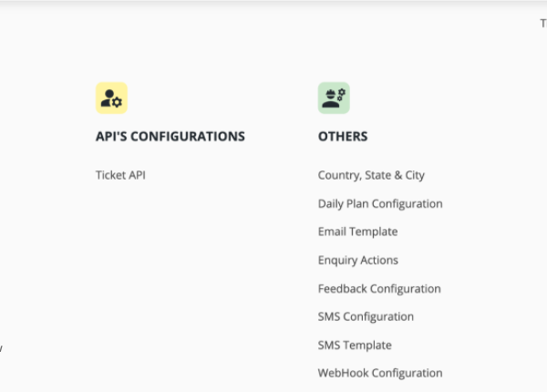The width and height of the screenshot is (547, 392).
Task: Select the person-with-gear icon above API'S CONFIGURATIONS
Action: pyautogui.click(x=111, y=98)
